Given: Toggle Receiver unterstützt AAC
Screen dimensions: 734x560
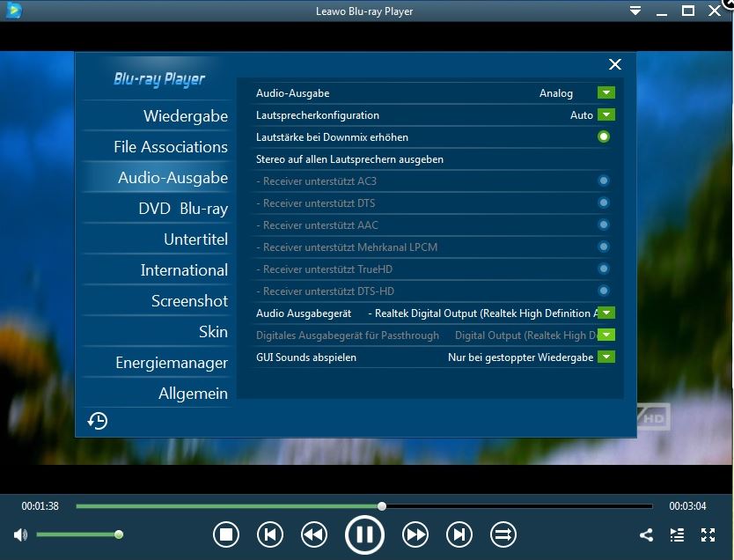Looking at the screenshot, I should pyautogui.click(x=604, y=225).
